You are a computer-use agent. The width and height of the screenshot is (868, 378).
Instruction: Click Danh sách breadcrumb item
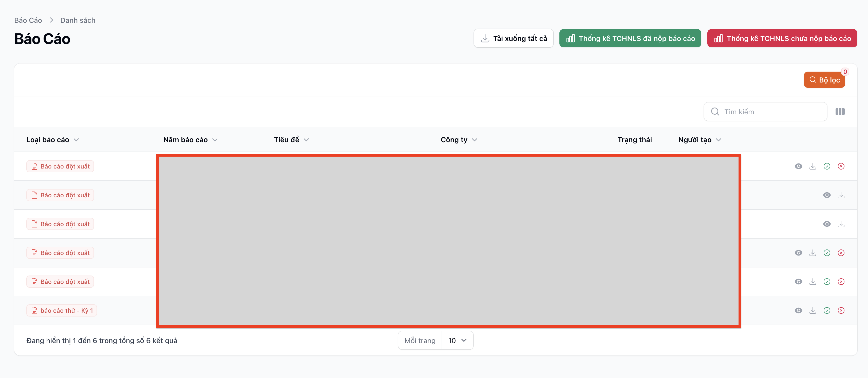pos(78,20)
